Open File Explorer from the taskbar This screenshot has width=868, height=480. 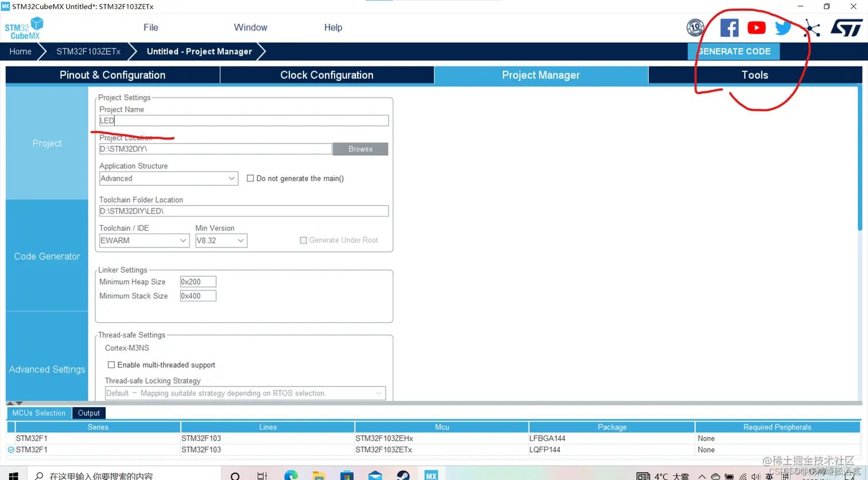[x=319, y=475]
